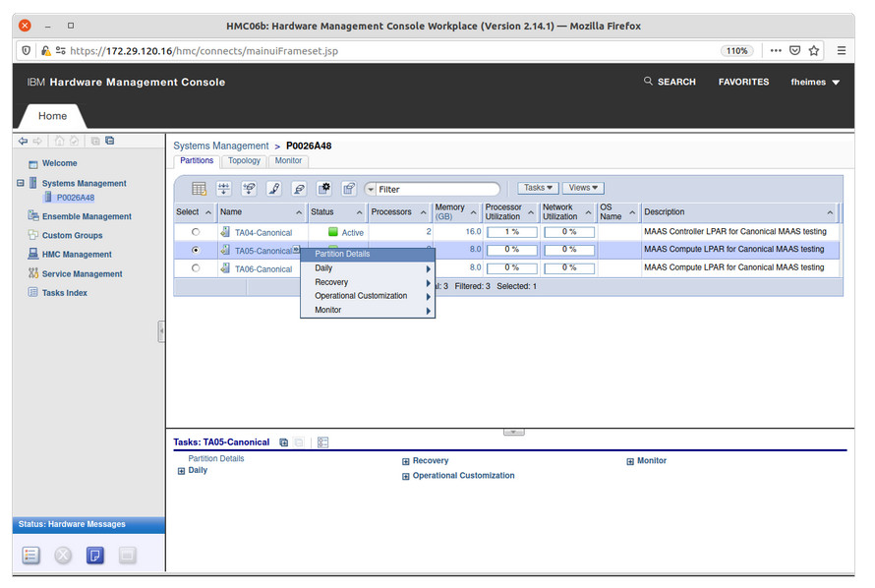Expand the Recovery task group
This screenshot has width=875, height=588.
pyautogui.click(x=406, y=461)
